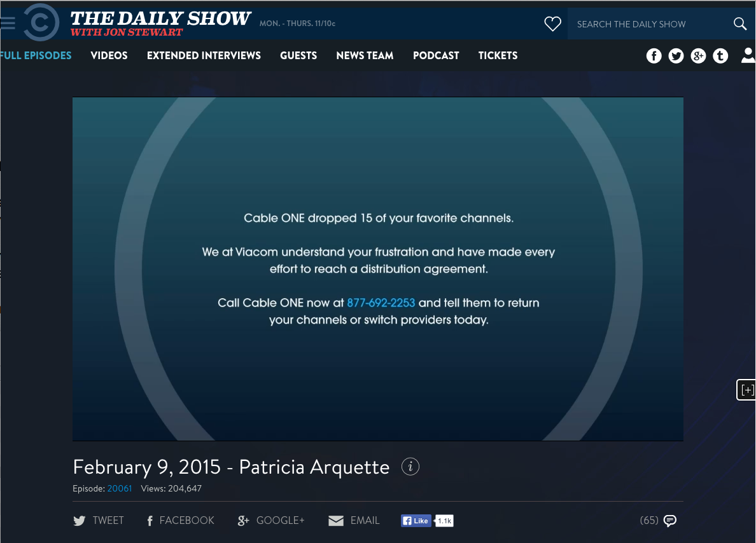Share the episode on Google+

271,520
